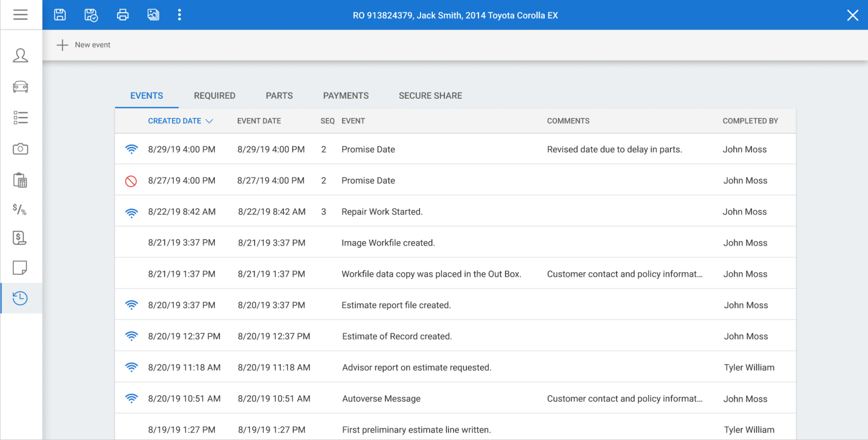Switch to the Parts tab
This screenshot has width=868, height=440.
279,96
